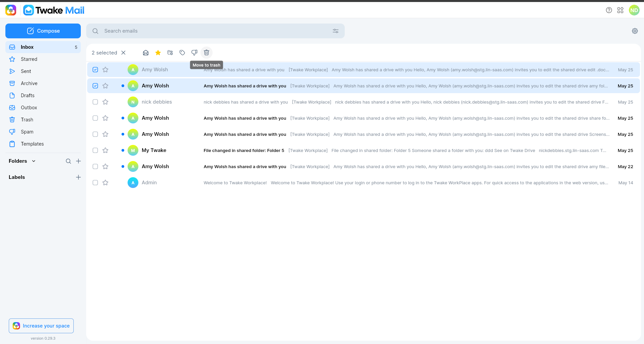
Task: Open the Inbox folder
Action: [43, 47]
